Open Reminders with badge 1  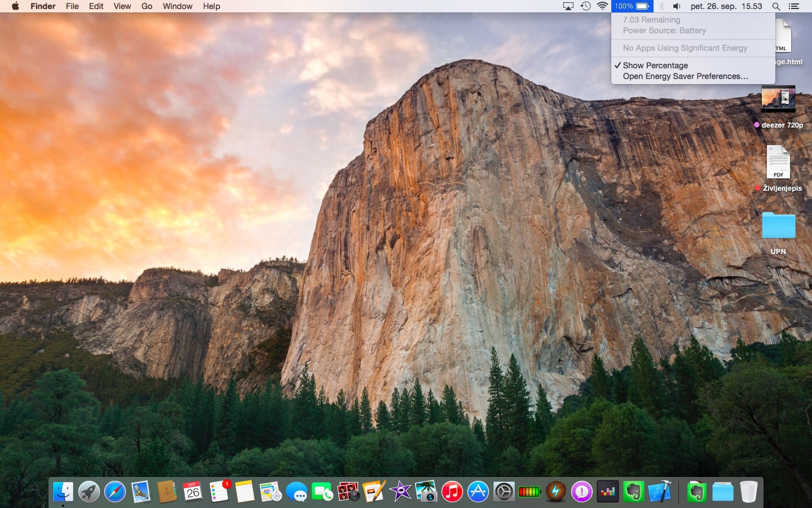tap(219, 492)
